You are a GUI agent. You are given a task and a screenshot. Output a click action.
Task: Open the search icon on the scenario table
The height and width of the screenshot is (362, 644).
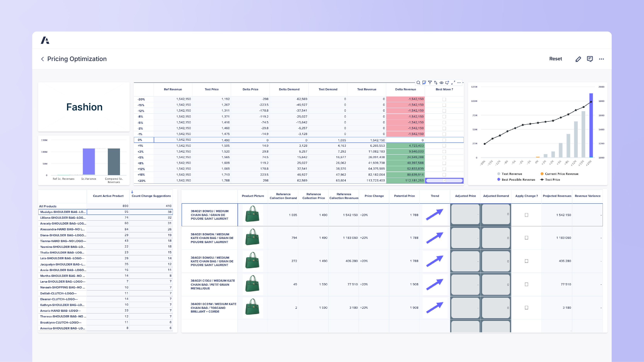click(419, 82)
